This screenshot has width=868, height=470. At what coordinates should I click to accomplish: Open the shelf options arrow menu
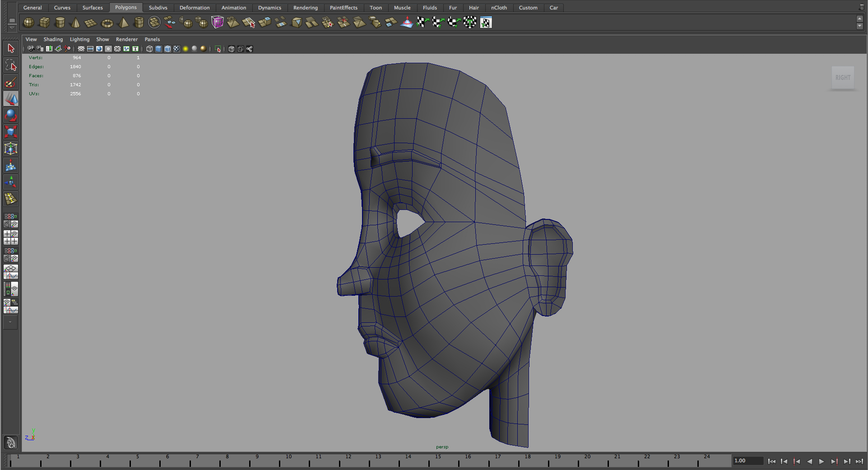point(12,28)
